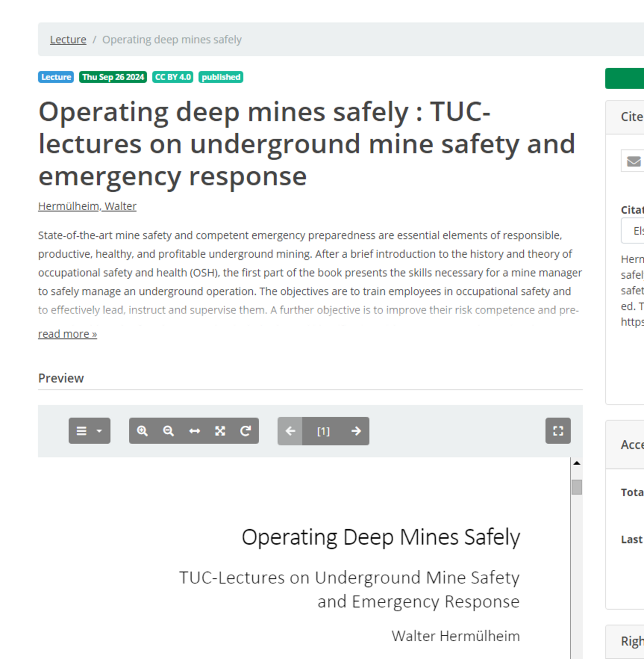This screenshot has width=644, height=659.
Task: Click PDF title Operating Deep Mines Safely
Action: click(x=381, y=537)
